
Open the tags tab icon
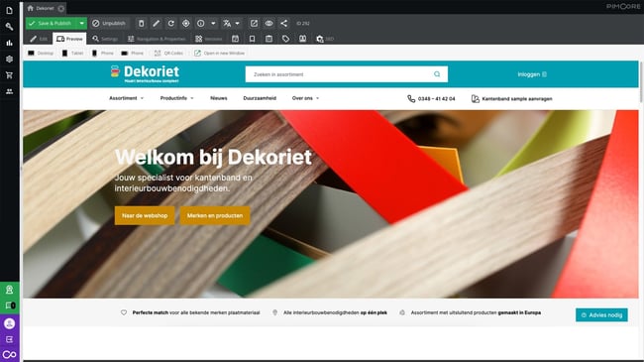coord(286,39)
